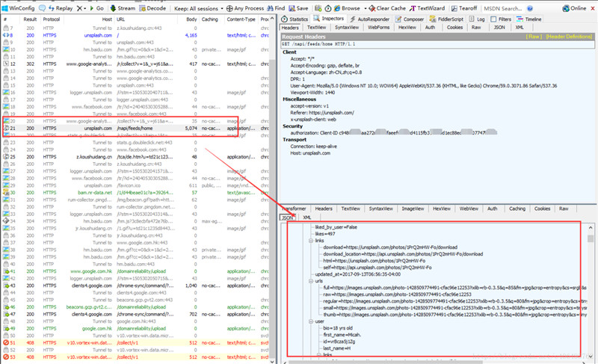The image size is (598, 364).
Task: Open the Caching response tab
Action: point(517,209)
